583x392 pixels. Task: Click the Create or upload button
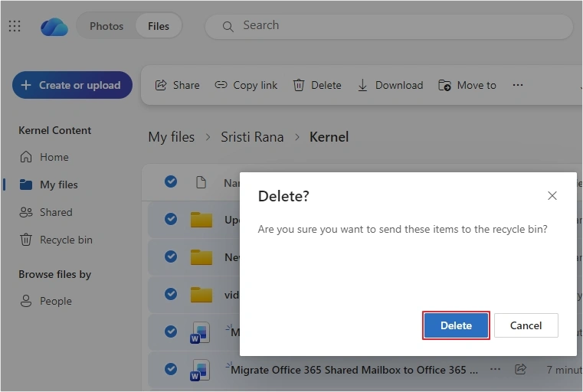(x=72, y=85)
